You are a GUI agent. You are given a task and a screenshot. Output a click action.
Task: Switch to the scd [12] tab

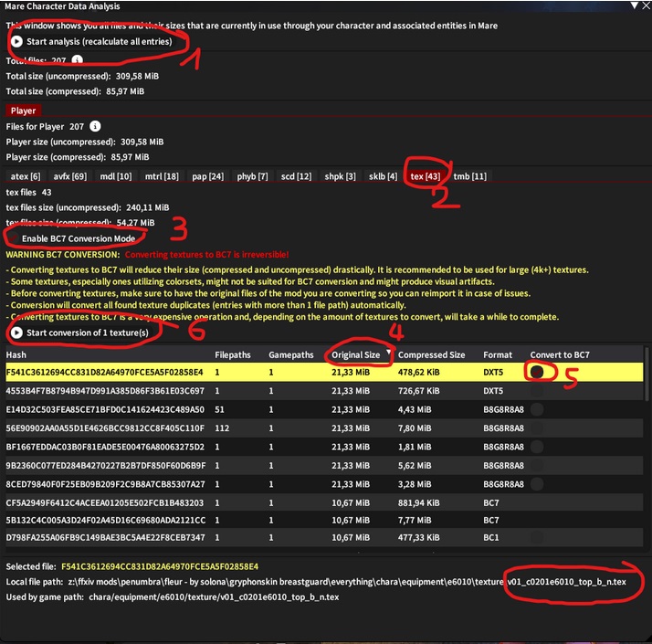pos(296,176)
